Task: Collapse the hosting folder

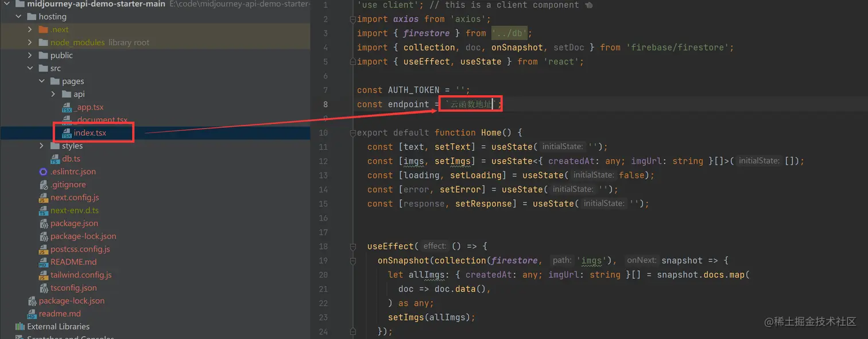Action: (18, 17)
